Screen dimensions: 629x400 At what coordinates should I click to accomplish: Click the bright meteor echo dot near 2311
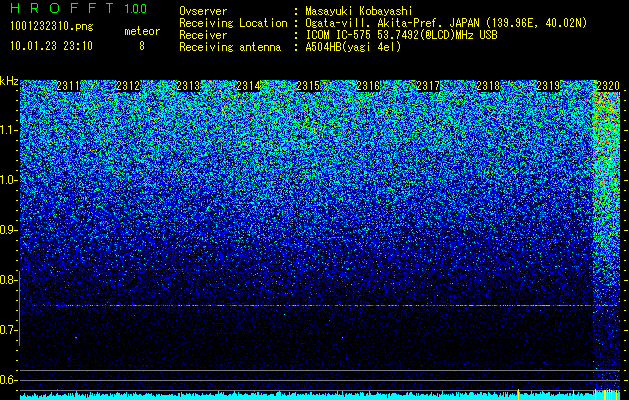pos(76,338)
